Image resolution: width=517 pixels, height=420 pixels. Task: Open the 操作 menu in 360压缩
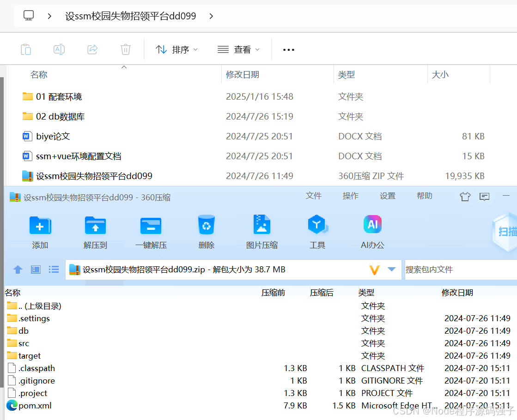[x=351, y=196]
